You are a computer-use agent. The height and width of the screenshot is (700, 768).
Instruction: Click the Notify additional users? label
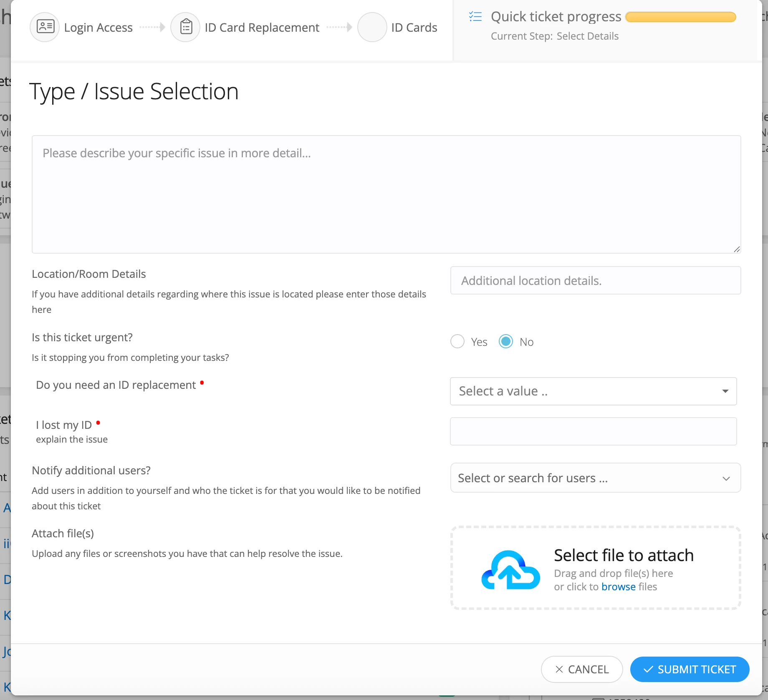click(91, 471)
